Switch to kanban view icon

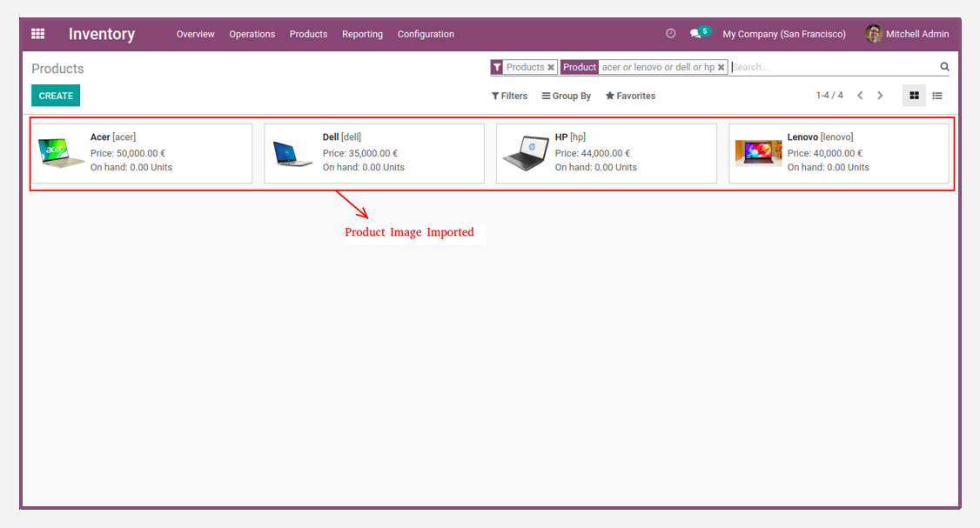(x=915, y=96)
